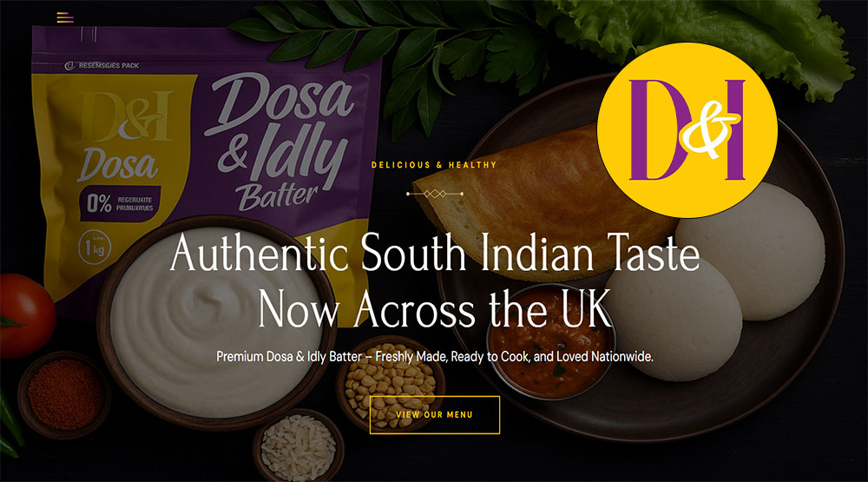The height and width of the screenshot is (482, 868).
Task: Click the red tomato
Action: (26, 316)
